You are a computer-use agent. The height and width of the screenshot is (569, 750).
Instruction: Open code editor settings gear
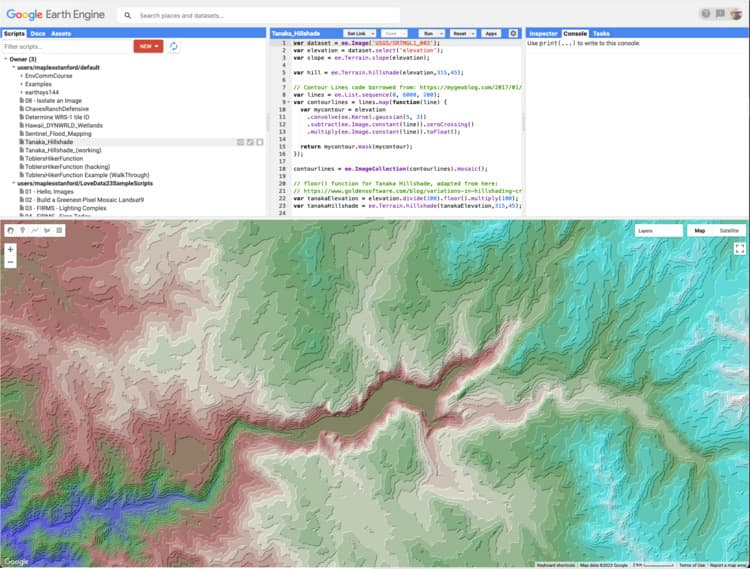[514, 33]
